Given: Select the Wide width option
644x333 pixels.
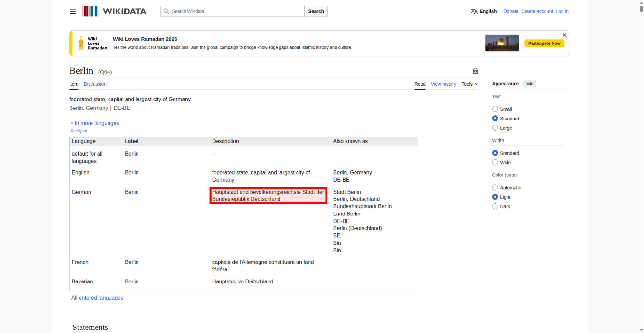Looking at the screenshot, I should pos(495,163).
